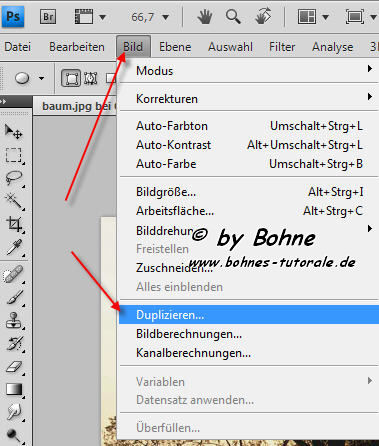Activate the Zoom magnifier in top bar
379x446 pixels.
coord(233,16)
